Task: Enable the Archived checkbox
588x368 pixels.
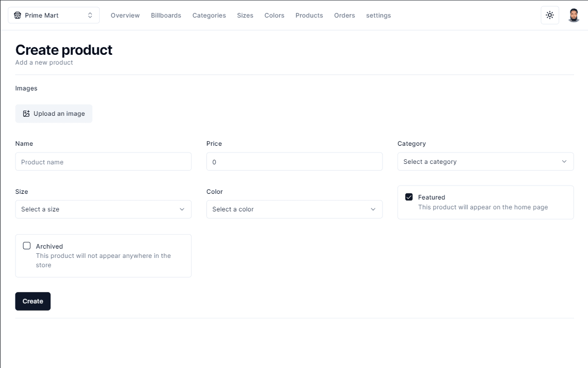Action: 27,246
